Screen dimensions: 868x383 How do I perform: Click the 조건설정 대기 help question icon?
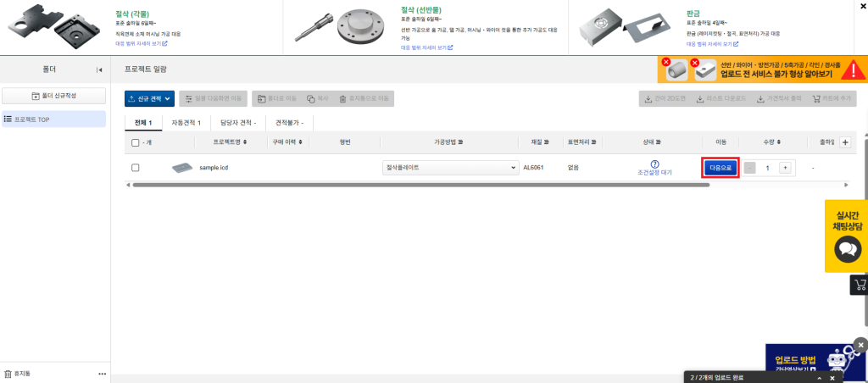click(654, 164)
